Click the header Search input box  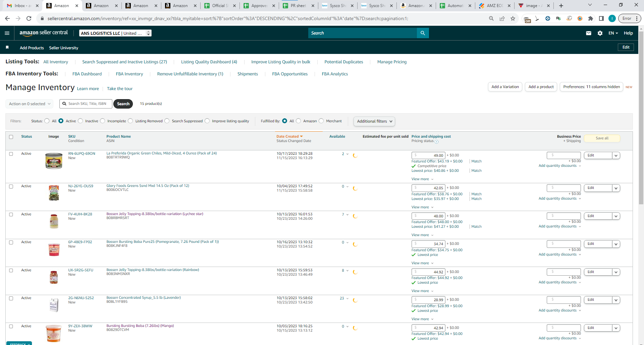tap(363, 33)
